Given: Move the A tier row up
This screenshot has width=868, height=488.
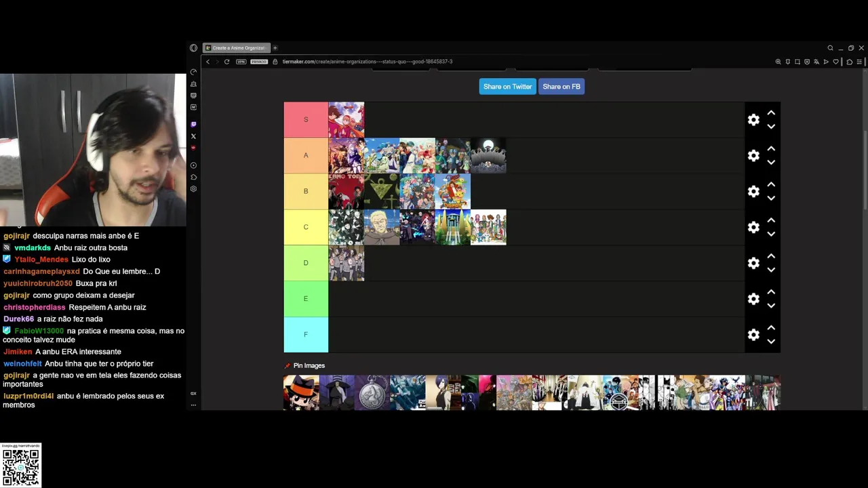Looking at the screenshot, I should pyautogui.click(x=771, y=149).
